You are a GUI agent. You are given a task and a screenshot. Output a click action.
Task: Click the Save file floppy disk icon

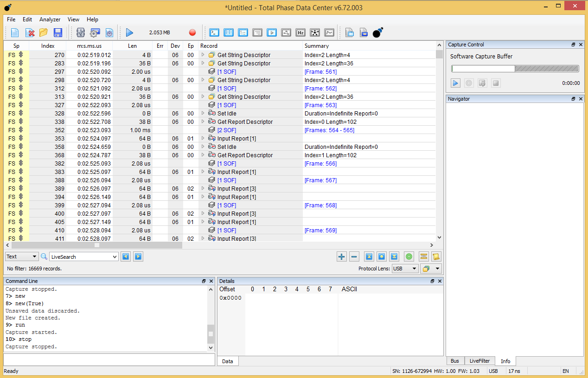coord(58,32)
